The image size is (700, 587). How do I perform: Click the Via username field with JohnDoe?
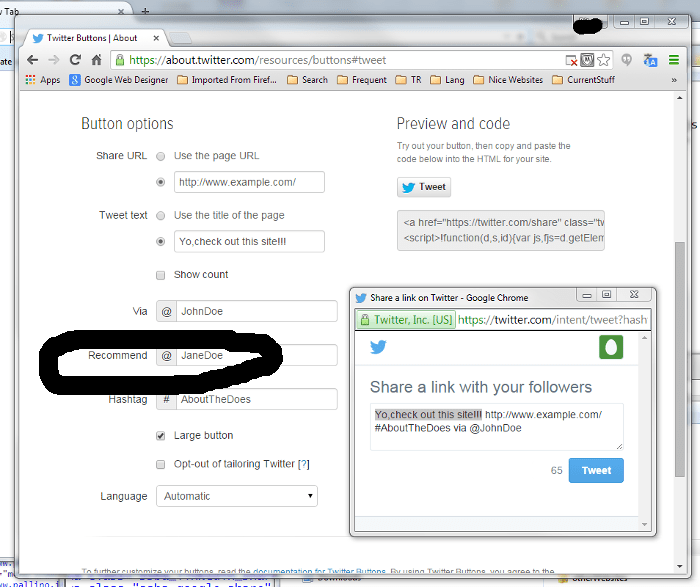257,311
